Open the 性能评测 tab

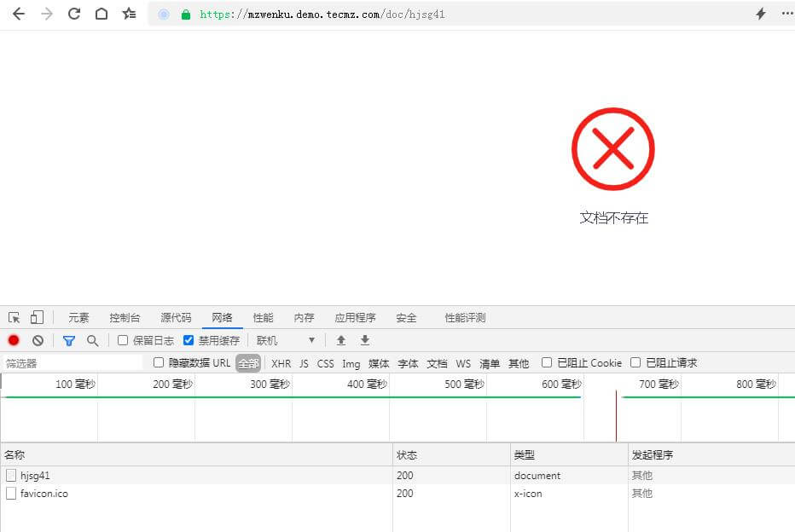465,318
